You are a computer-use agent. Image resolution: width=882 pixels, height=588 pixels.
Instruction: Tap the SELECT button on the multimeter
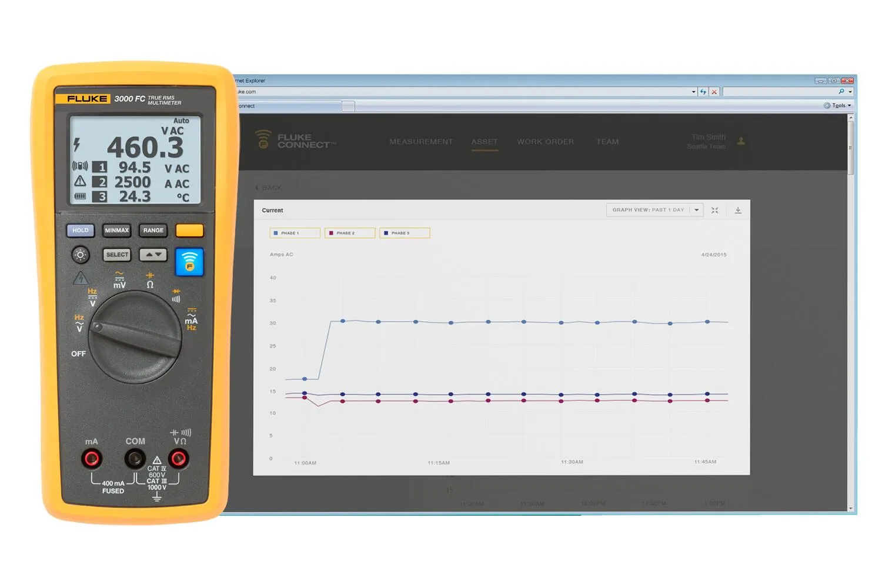[x=117, y=255]
